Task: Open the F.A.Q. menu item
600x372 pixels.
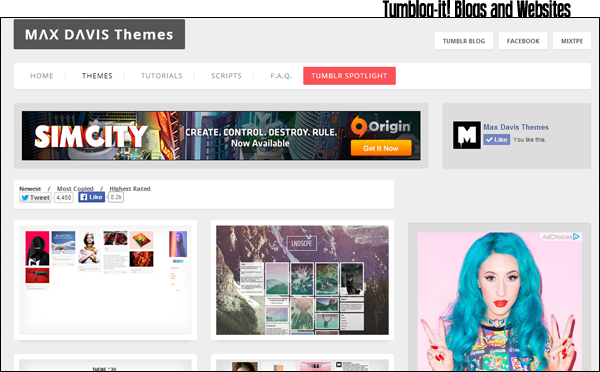Action: click(281, 76)
